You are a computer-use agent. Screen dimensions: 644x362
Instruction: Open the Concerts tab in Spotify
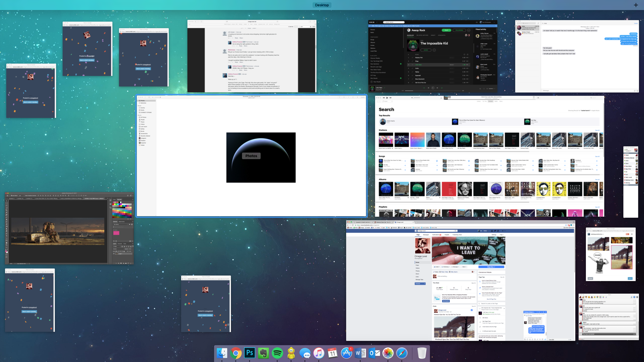coord(442,35)
